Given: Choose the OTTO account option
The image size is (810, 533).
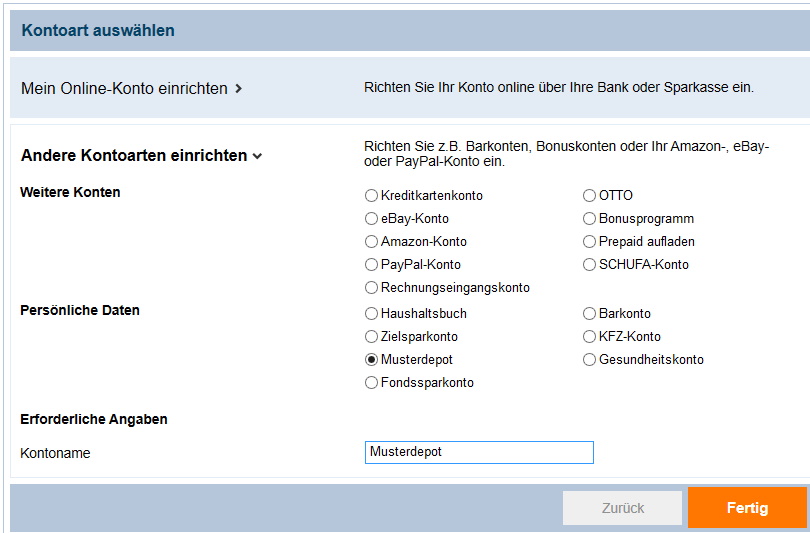Looking at the screenshot, I should point(589,196).
